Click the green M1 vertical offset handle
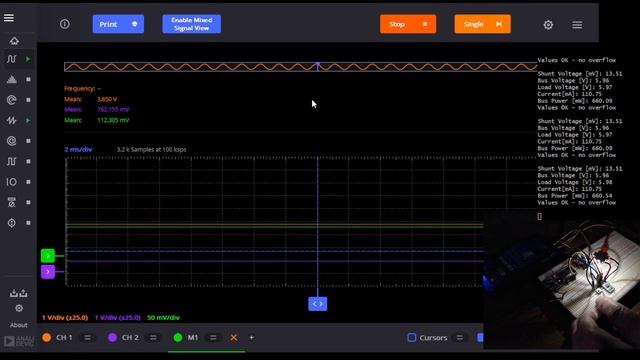 tap(48, 256)
